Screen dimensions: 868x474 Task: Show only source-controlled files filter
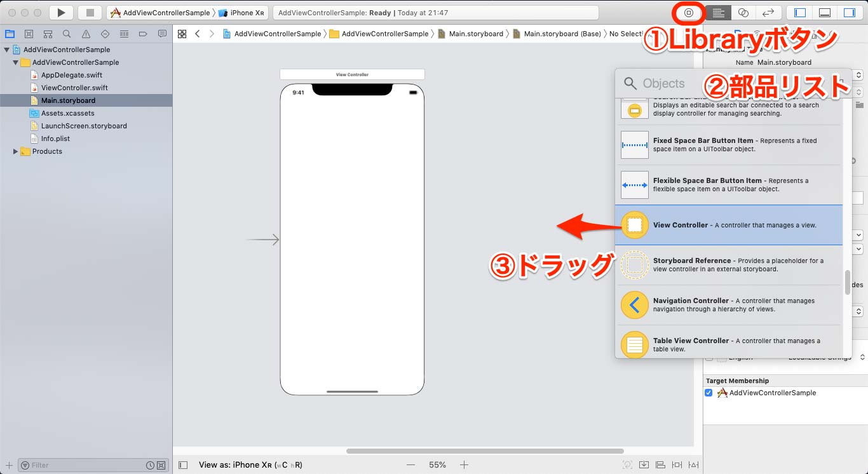[161, 465]
